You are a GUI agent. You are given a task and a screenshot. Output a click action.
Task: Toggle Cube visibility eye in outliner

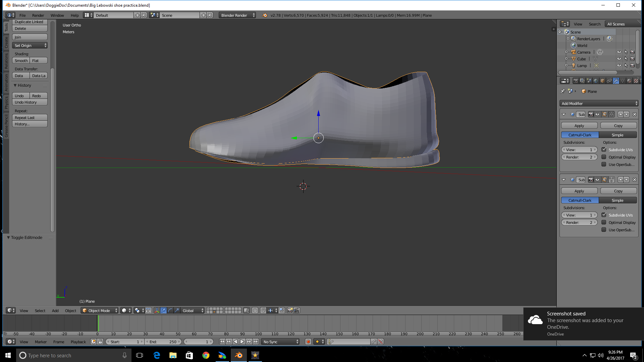tap(619, 59)
